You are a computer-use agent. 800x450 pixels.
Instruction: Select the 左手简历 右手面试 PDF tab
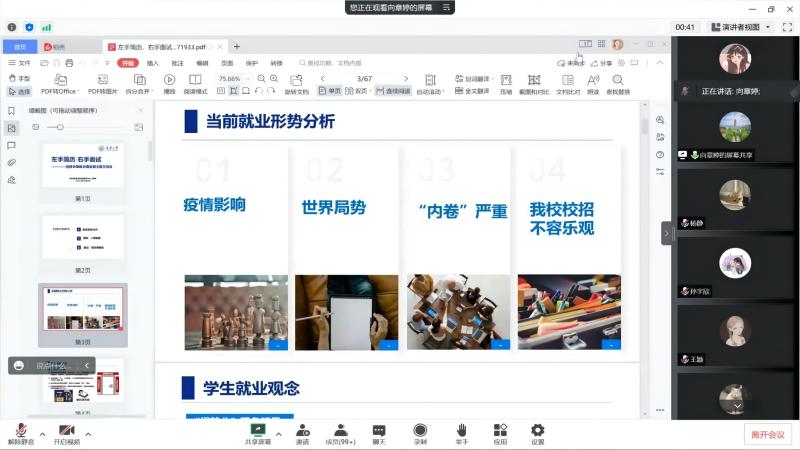pyautogui.click(x=161, y=47)
